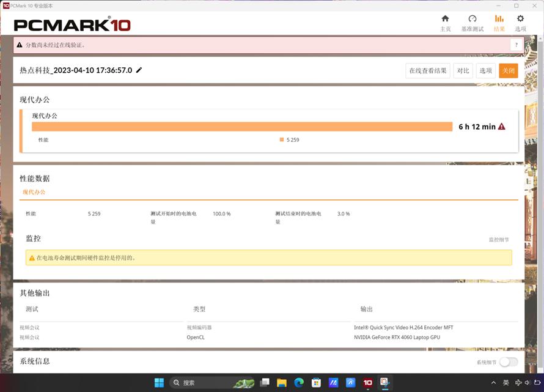Image resolution: width=544 pixels, height=392 pixels.
Task: Click the orange results bar-chart icon
Action: [499, 20]
